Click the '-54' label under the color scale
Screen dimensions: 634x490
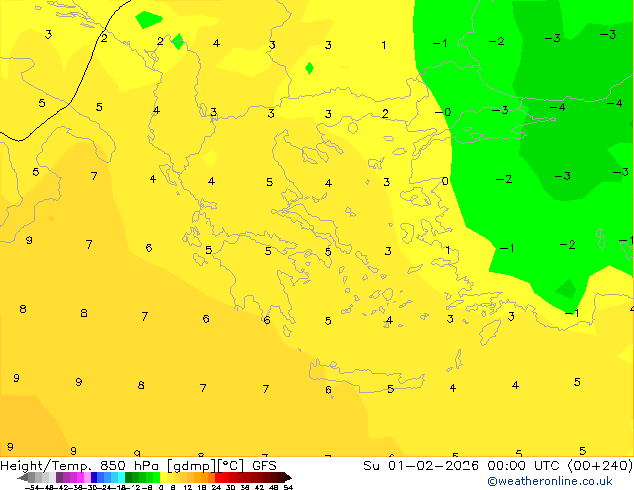pyautogui.click(x=32, y=487)
